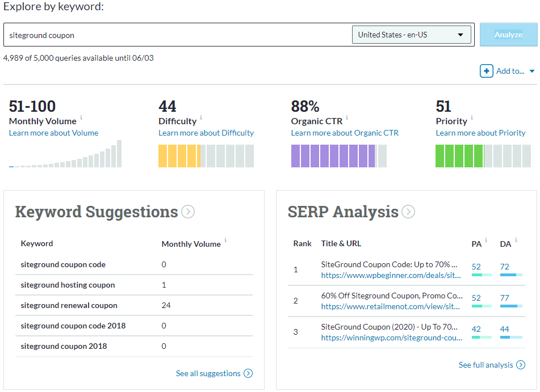The width and height of the screenshot is (540, 392).
Task: Expand the Add to dropdown arrow
Action: (532, 71)
